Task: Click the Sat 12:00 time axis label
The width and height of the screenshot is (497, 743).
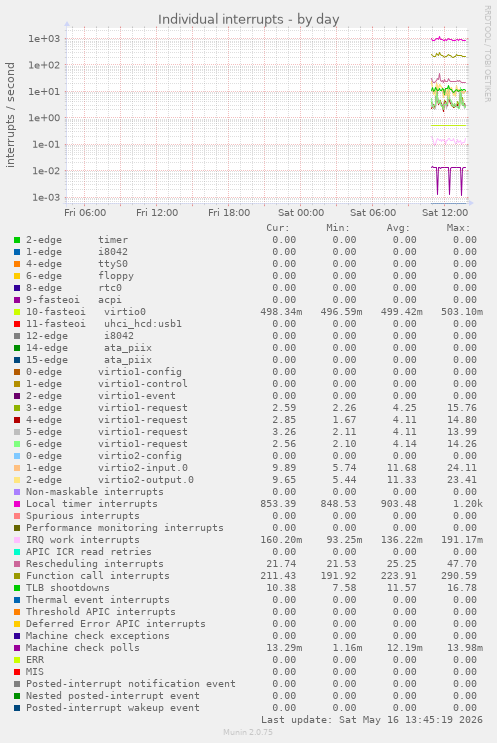Action: (445, 212)
